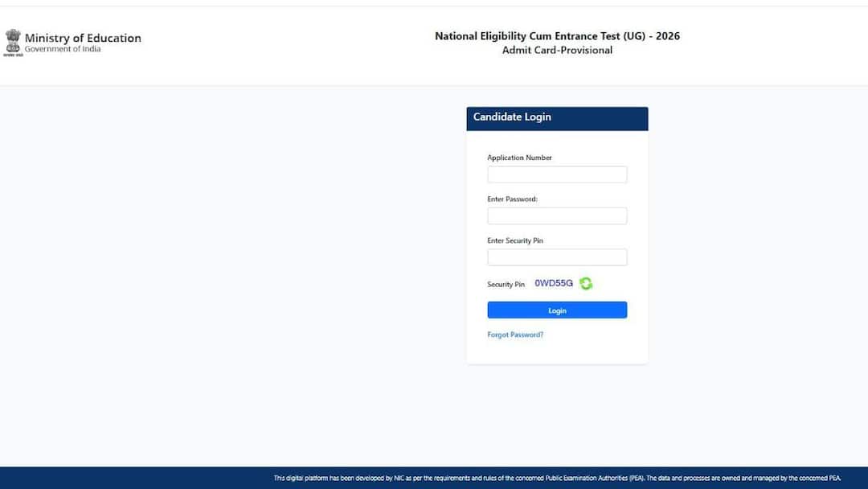The height and width of the screenshot is (489, 868).
Task: Click the Admit Card-Provisional subtitle
Action: 556,50
